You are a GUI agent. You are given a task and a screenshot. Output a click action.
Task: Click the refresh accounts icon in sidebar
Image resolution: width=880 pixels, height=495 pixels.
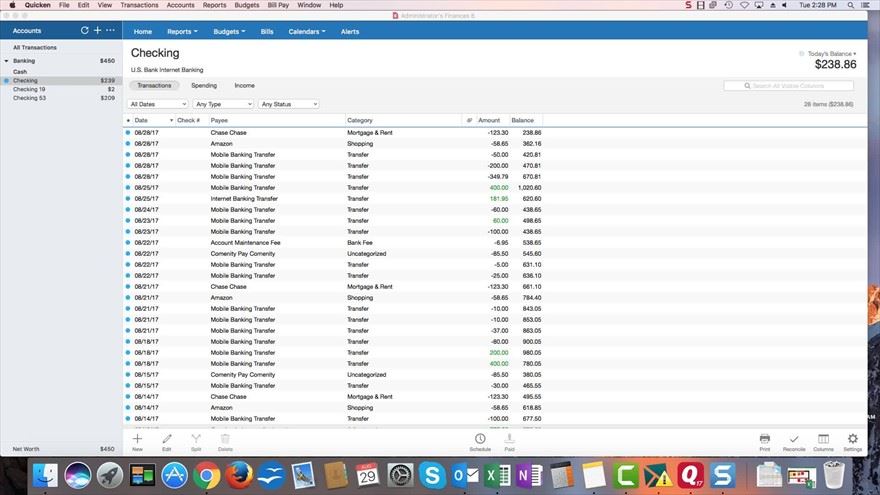point(84,31)
